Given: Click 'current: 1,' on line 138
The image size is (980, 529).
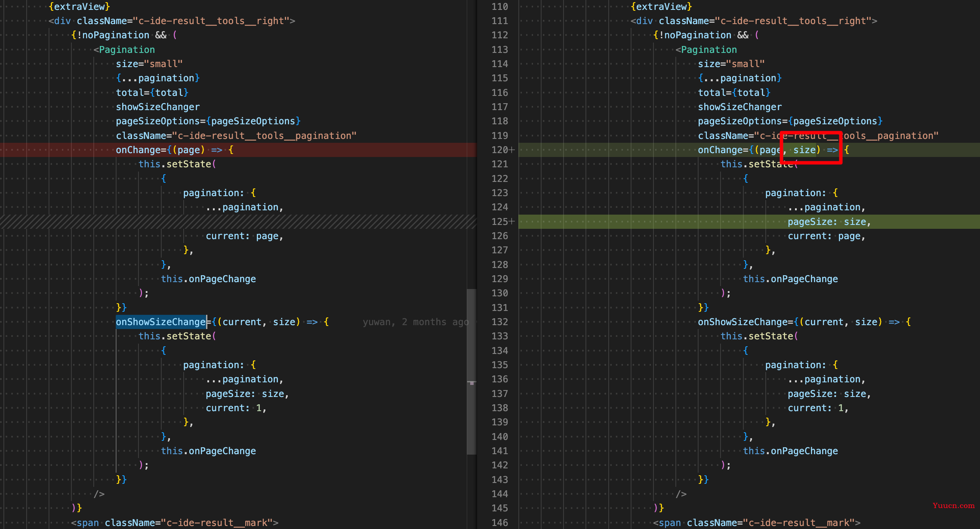Looking at the screenshot, I should tap(818, 408).
